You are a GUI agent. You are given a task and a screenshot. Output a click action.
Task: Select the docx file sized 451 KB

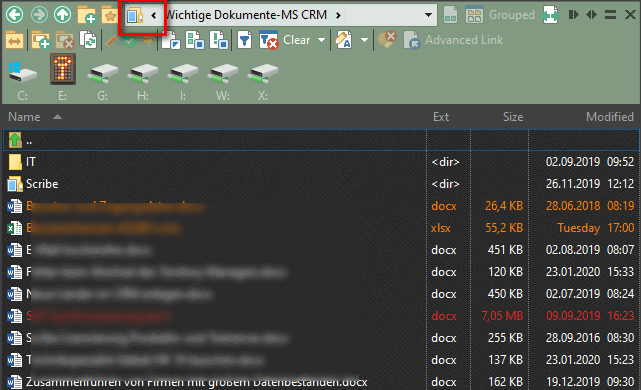coord(321,250)
